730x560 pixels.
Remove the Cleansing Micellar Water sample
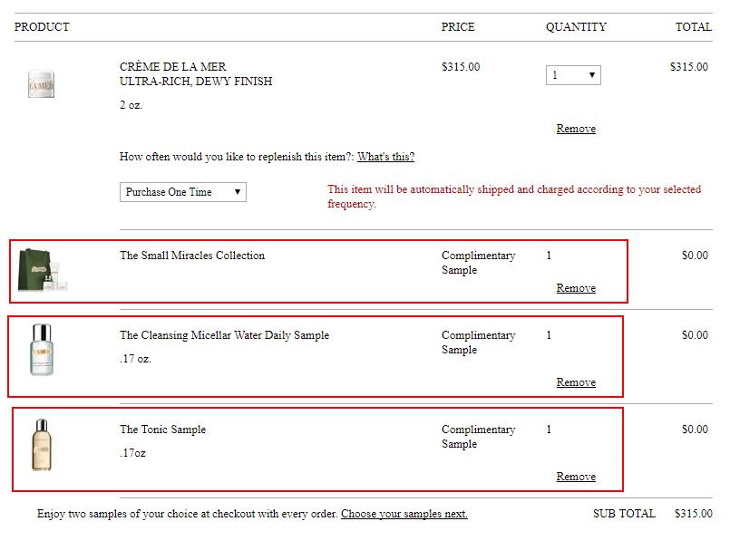(x=576, y=382)
